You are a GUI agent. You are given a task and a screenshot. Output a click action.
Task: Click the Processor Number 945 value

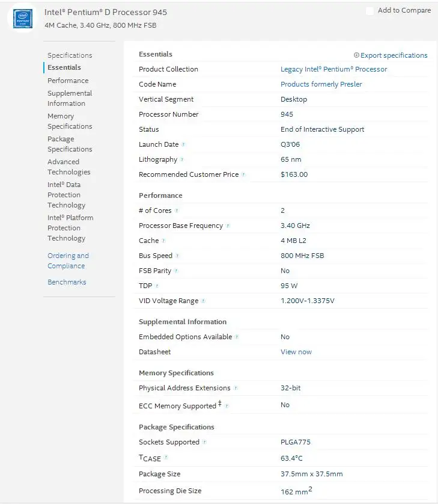[x=287, y=114]
